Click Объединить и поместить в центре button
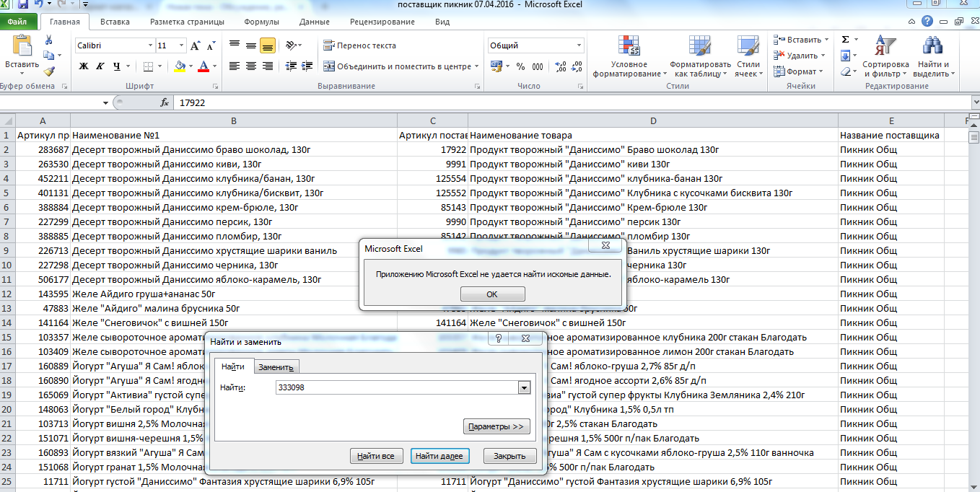This screenshot has height=492, width=980. pos(396,66)
